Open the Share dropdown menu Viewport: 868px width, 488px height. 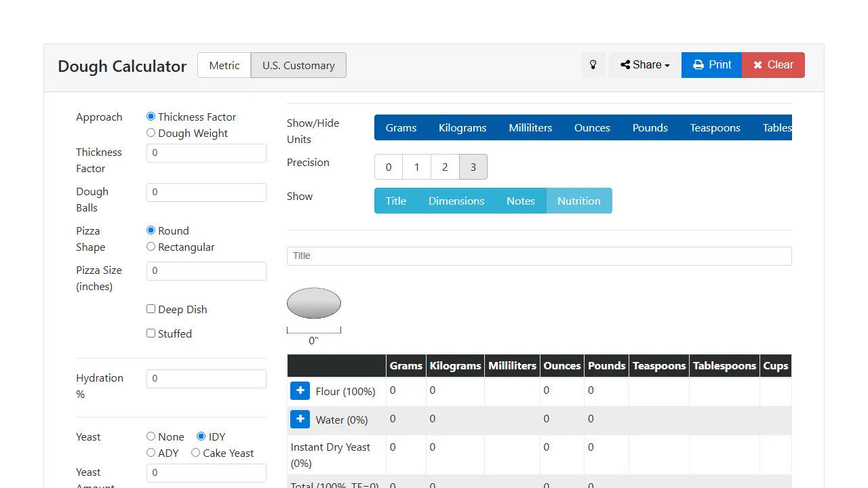[x=645, y=65]
